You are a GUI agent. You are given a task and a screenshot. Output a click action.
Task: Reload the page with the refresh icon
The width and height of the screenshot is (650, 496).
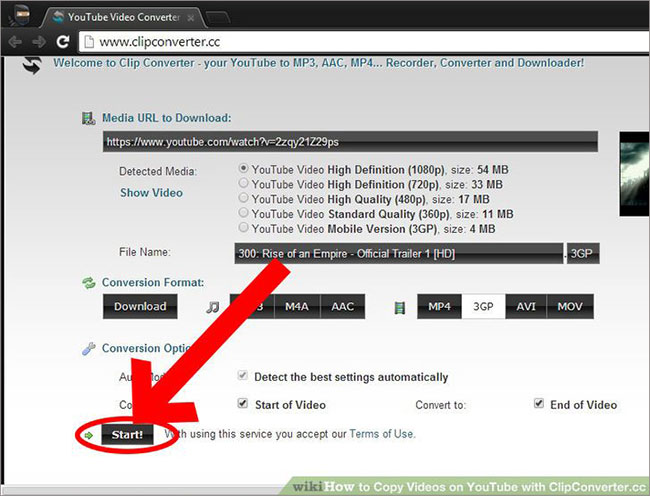[63, 41]
